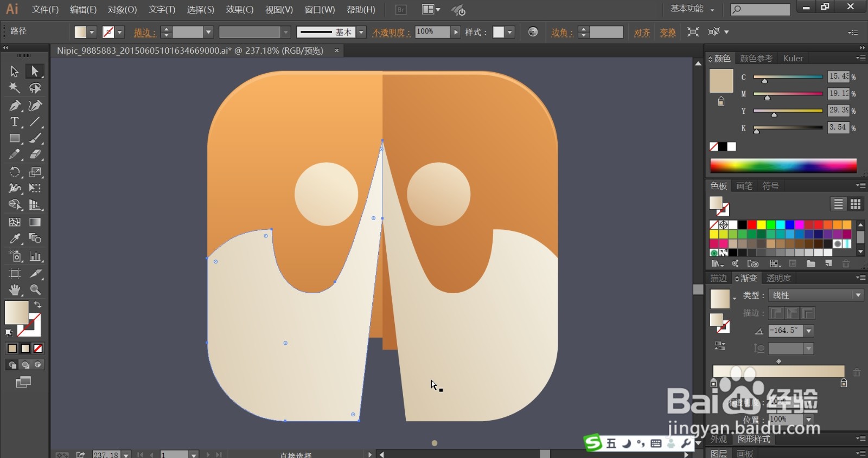Select the Paintbrush tool
The width and height of the screenshot is (868, 458).
coord(35,138)
